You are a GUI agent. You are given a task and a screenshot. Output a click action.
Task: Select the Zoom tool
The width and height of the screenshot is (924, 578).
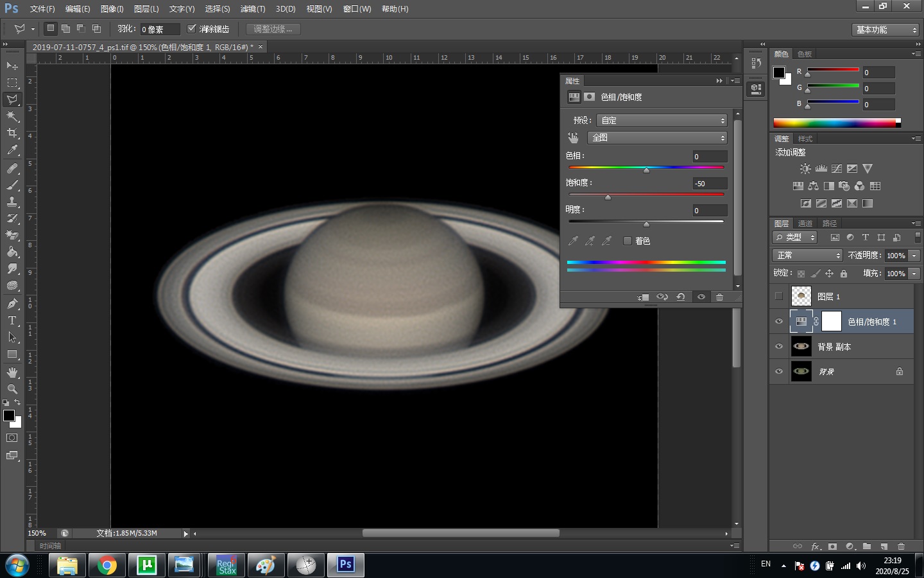coord(12,389)
